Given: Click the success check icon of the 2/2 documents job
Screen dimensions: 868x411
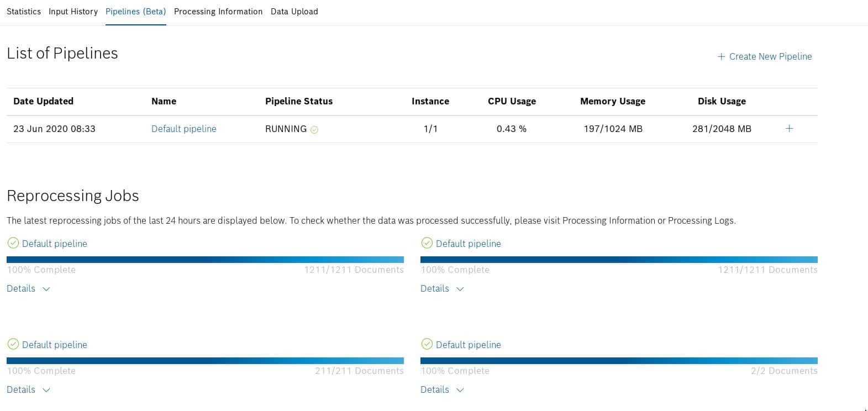Looking at the screenshot, I should tap(427, 344).
